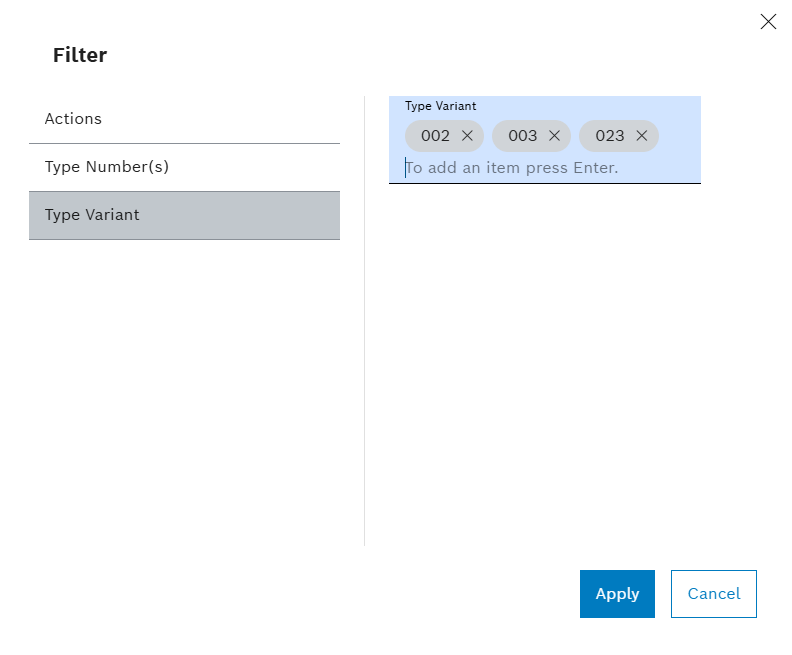Delete the 003 type variant chip
The width and height of the screenshot is (792, 655).
point(554,136)
